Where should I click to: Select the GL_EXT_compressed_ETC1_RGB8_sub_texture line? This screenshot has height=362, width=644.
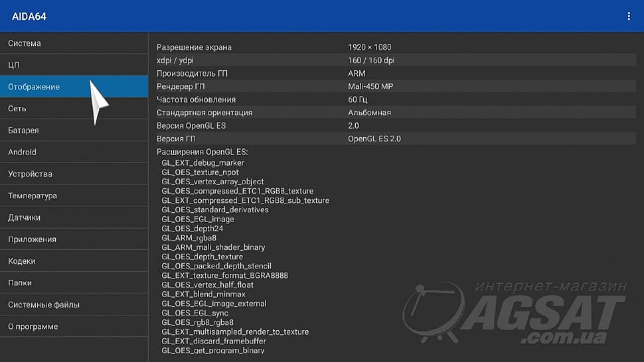[245, 200]
